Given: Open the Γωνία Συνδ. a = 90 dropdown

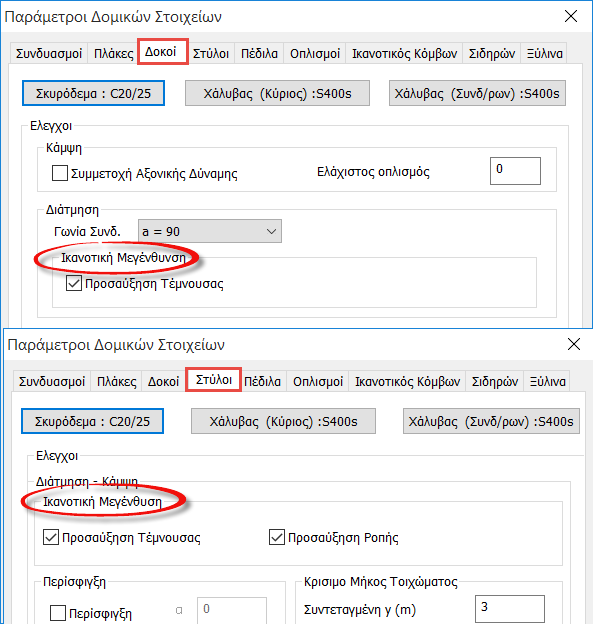Looking at the screenshot, I should pyautogui.click(x=210, y=231).
